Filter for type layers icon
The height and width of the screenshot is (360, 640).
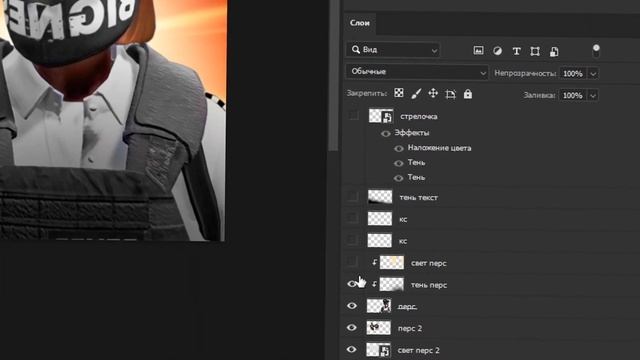[x=516, y=51]
